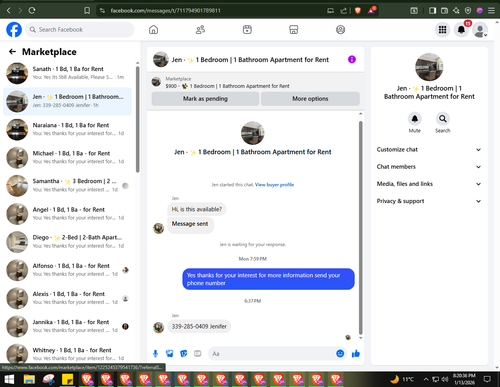Reload the page in browser toolbar

tap(32, 10)
